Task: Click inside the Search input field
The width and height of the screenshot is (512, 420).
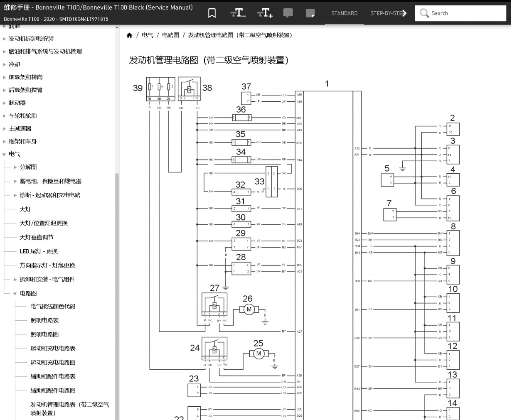Action: (x=457, y=13)
